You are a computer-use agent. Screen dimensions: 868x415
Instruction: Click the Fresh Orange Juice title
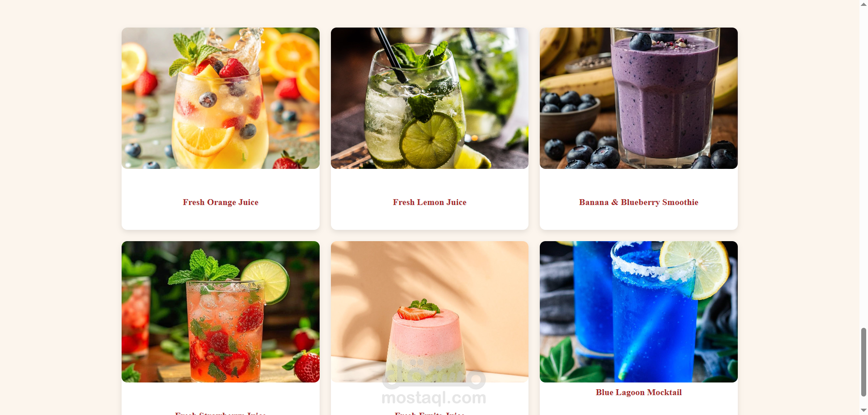[x=221, y=202]
